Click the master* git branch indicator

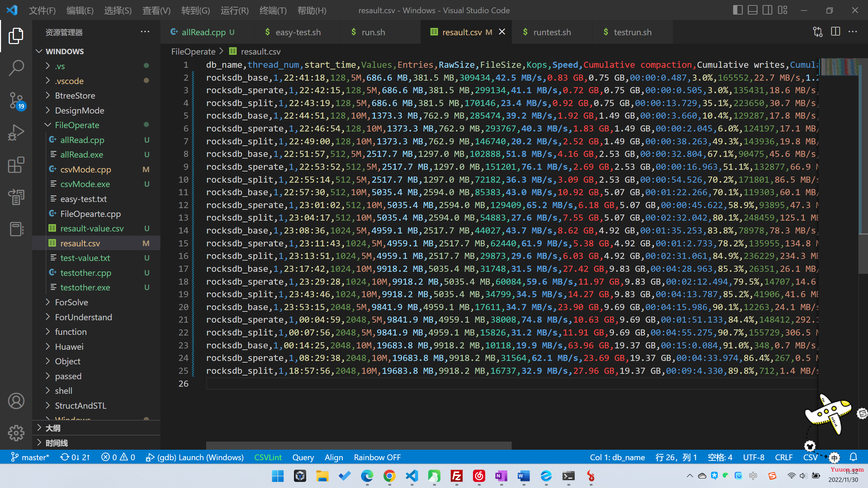click(x=30, y=457)
